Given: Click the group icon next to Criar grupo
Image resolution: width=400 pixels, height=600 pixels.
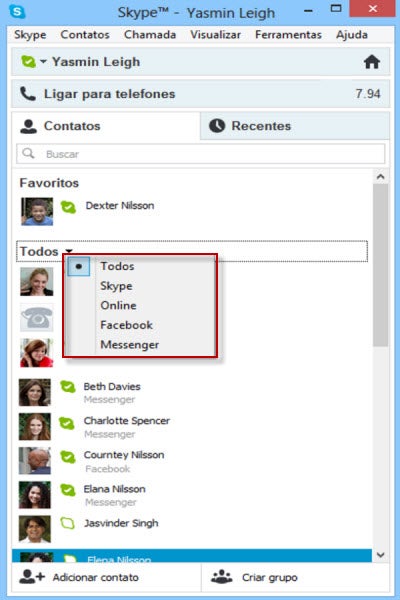Looking at the screenshot, I should point(222,577).
